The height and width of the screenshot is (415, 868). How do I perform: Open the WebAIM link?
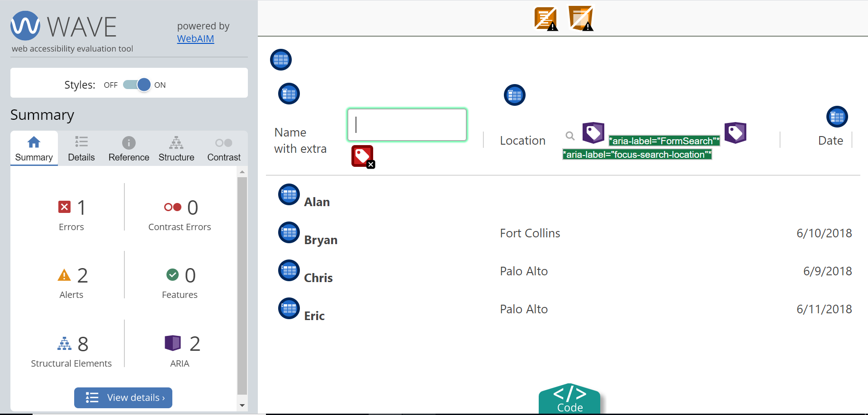tap(195, 39)
